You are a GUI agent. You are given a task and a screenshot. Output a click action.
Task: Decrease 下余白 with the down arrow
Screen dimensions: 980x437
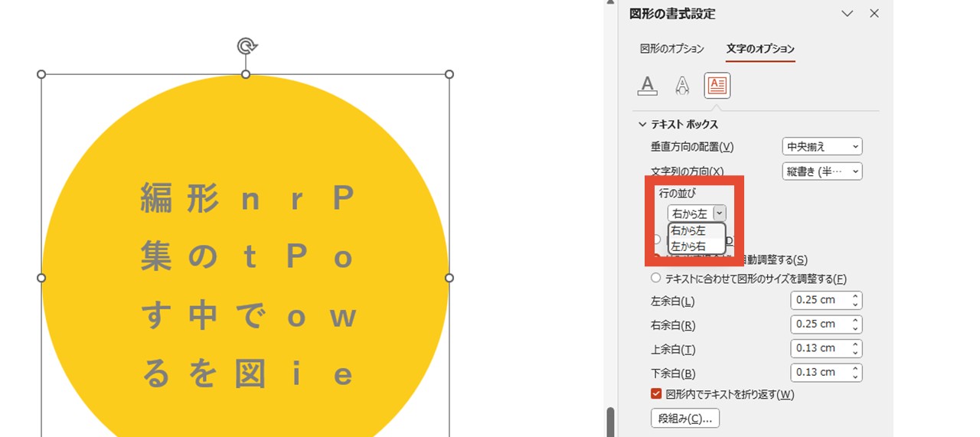pos(855,377)
